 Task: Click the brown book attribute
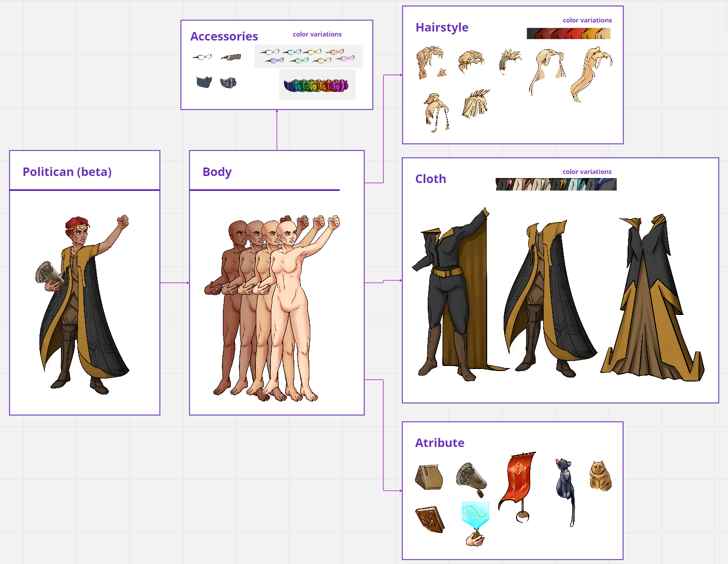(x=429, y=519)
